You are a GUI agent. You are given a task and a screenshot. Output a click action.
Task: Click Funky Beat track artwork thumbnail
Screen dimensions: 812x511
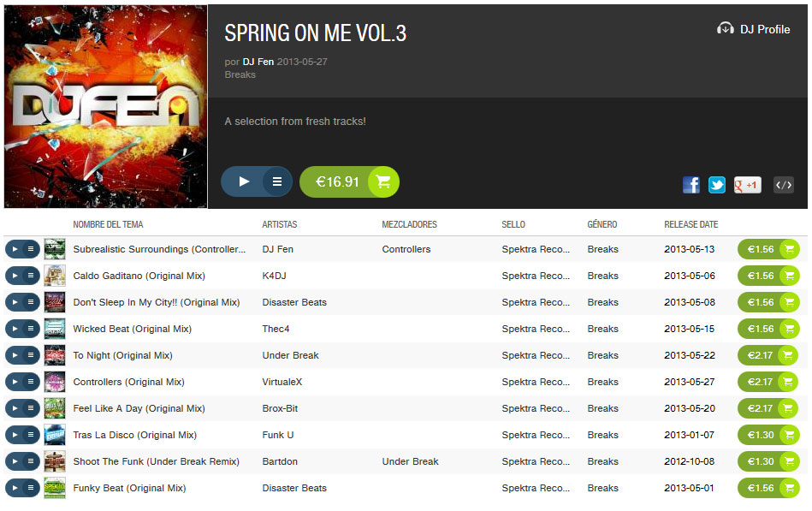55,488
